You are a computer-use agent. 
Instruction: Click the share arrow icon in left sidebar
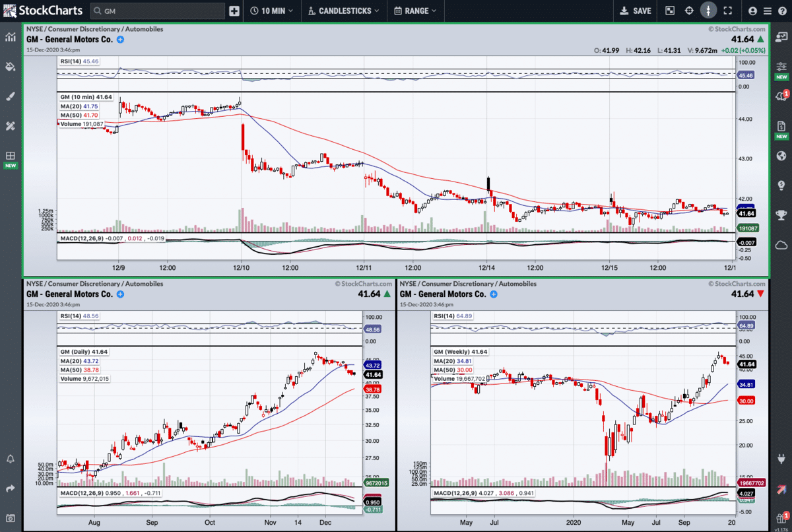[x=11, y=488]
